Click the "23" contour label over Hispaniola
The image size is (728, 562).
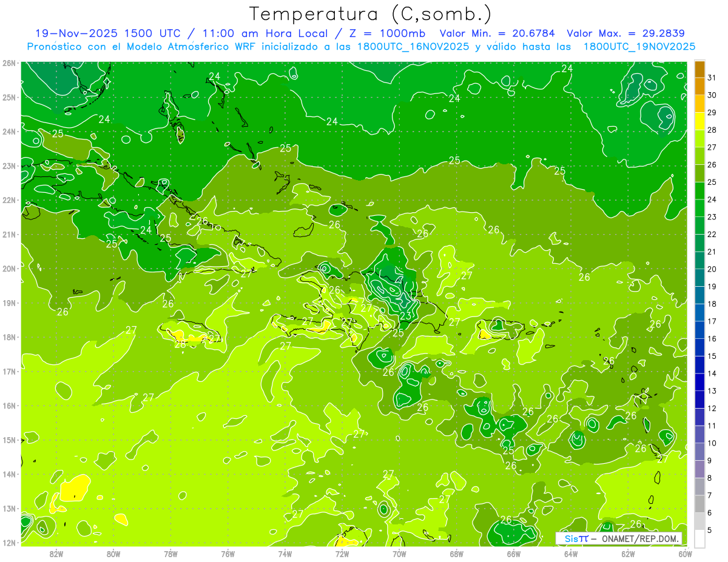405,316
